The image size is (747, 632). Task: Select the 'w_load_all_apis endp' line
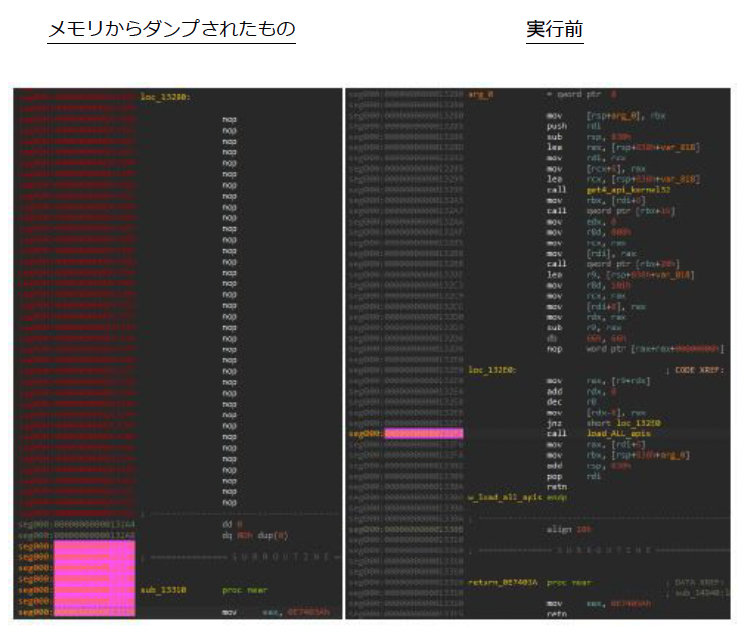(517, 497)
